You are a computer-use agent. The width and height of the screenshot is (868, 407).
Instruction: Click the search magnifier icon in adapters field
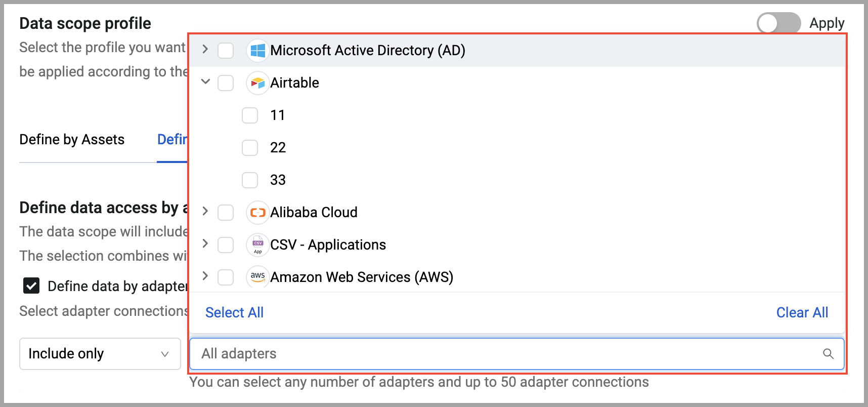click(828, 354)
